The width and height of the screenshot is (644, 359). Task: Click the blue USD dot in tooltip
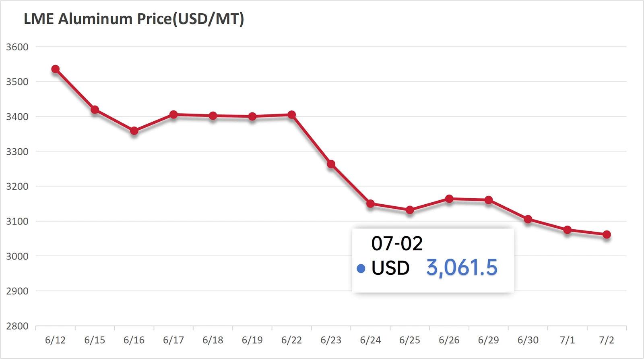[x=361, y=268]
